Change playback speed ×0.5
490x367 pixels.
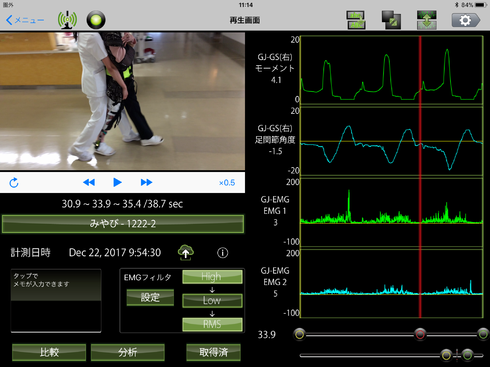tap(227, 183)
